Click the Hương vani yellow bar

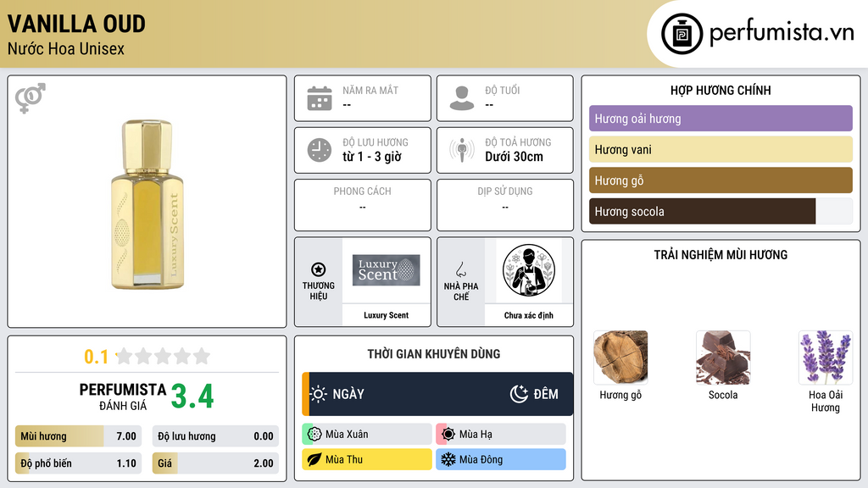click(721, 149)
